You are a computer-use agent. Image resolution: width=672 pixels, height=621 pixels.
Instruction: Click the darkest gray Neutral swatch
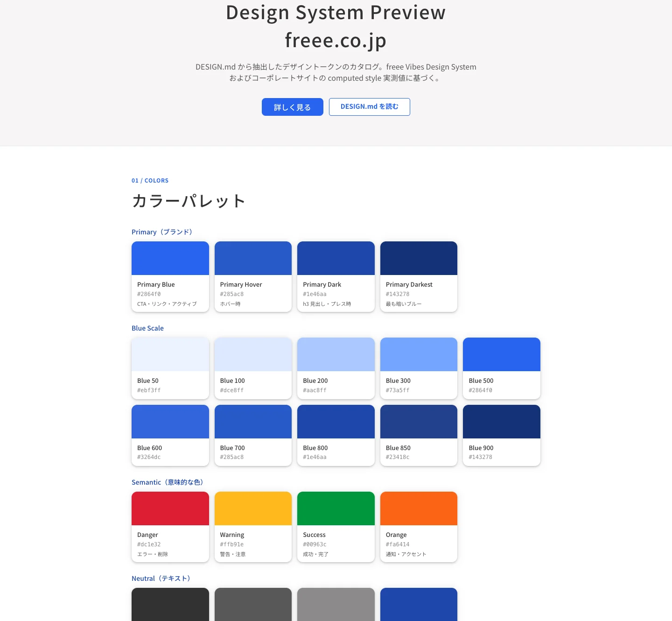(170, 604)
